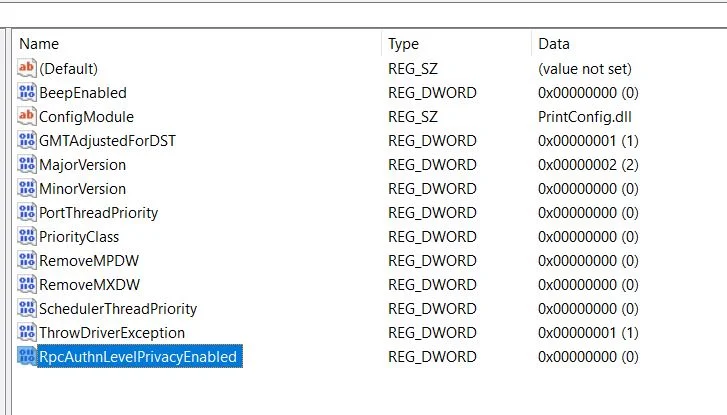The height and width of the screenshot is (415, 727).
Task: Click the GMTAdjustedForDST DWORD icon
Action: 27,140
